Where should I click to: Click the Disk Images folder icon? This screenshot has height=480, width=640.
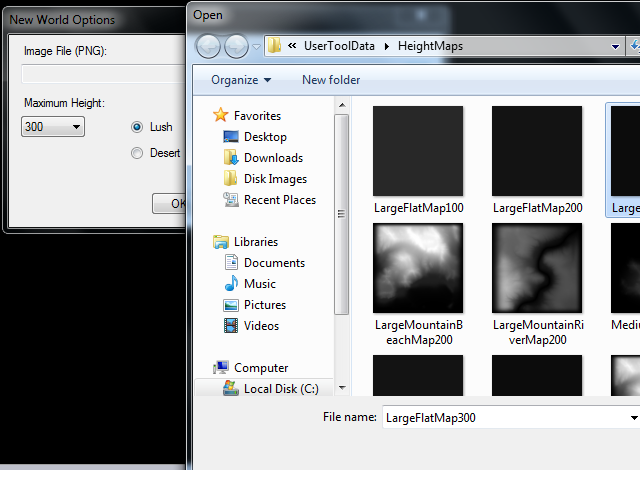pos(231,178)
